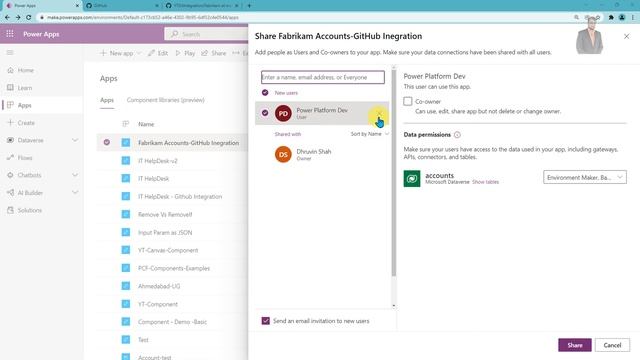Open the New app dropdown arrow
Viewport: 640px width, 360px height.
pos(139,53)
